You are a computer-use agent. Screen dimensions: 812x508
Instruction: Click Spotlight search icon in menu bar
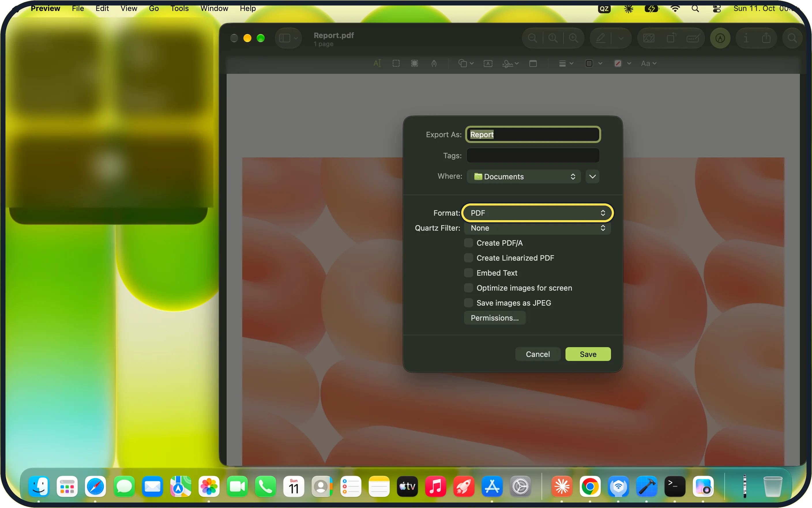(x=695, y=8)
